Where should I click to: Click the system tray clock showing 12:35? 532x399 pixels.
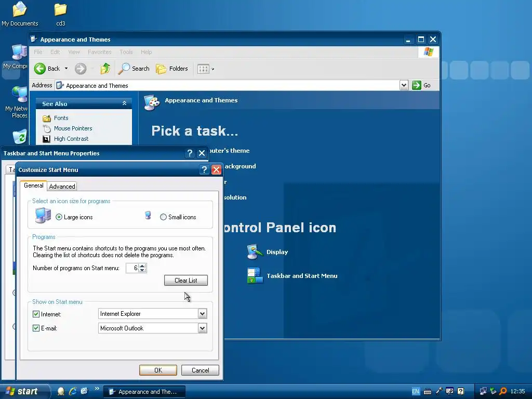tap(518, 391)
